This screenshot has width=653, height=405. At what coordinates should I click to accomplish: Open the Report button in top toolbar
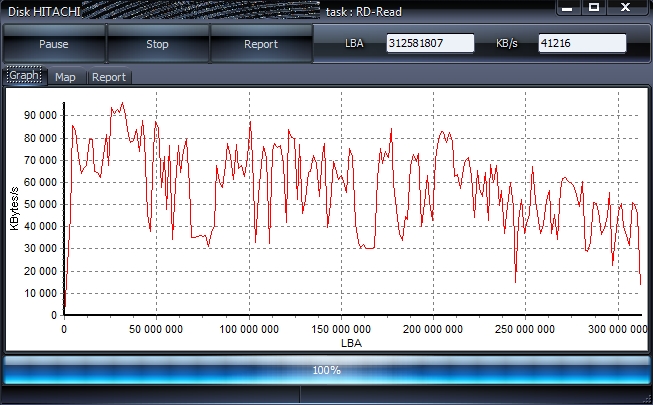pos(261,44)
